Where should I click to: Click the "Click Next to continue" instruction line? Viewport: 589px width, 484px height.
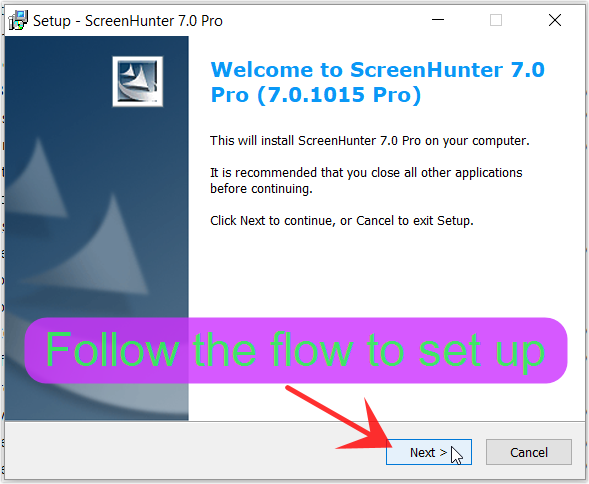pos(341,221)
